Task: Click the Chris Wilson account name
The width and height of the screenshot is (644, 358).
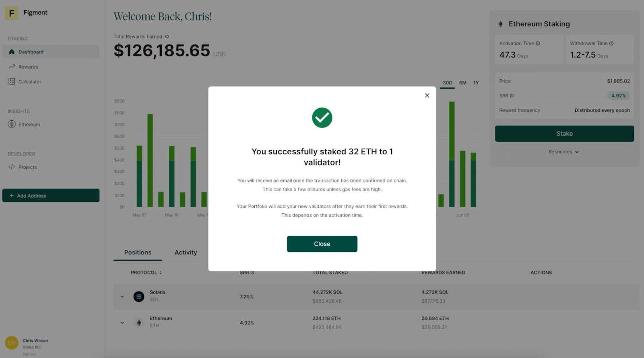Action: (35, 341)
